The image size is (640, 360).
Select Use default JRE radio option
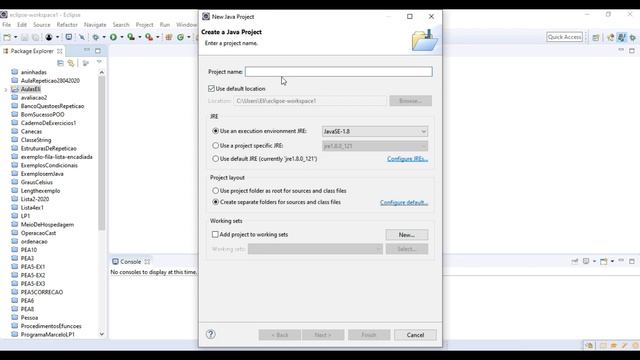(216, 158)
